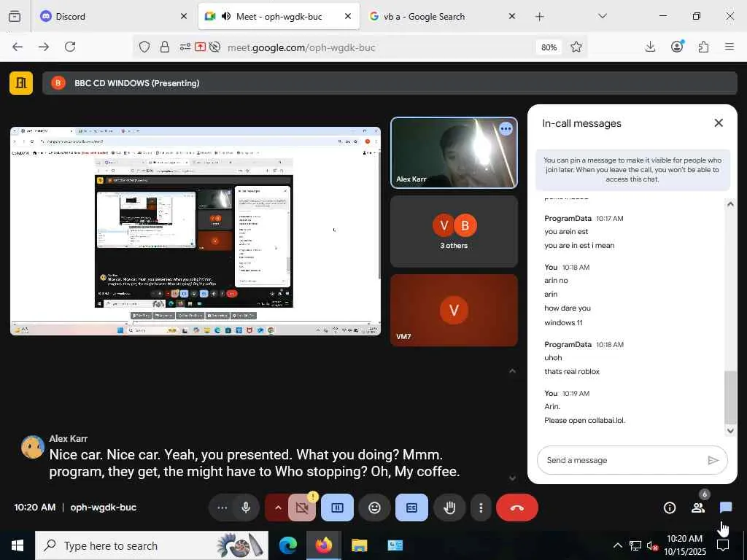Switch to the Discord tab
This screenshot has width=747, height=560.
113,16
